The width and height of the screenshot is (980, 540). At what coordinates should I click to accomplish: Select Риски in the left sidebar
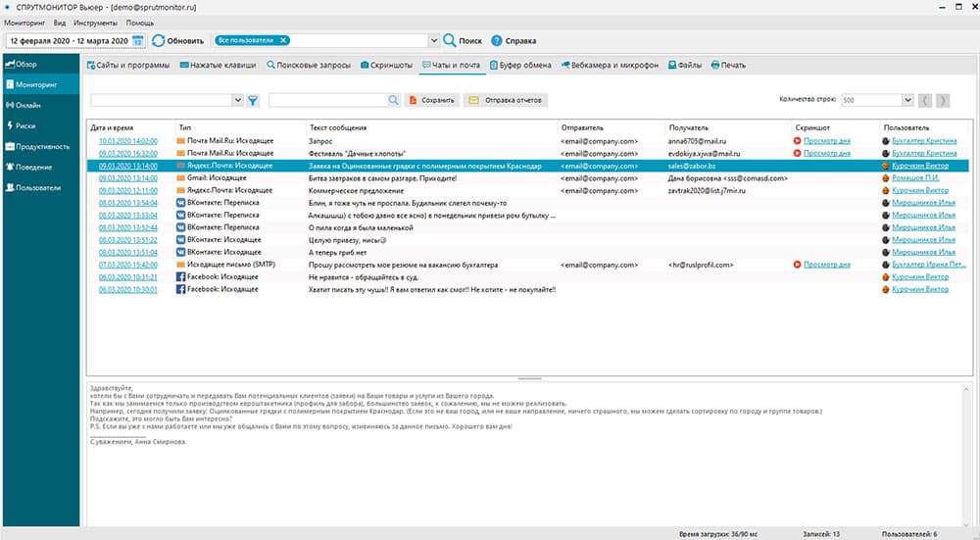(x=27, y=125)
